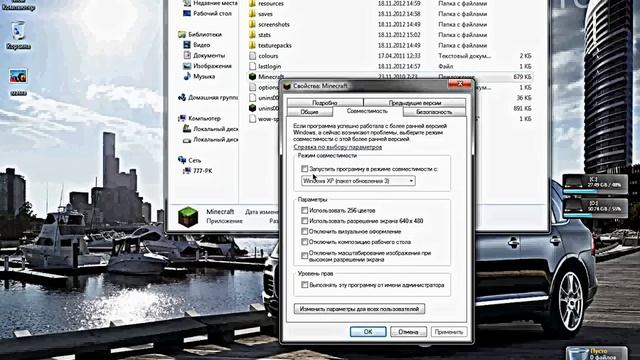Click the Recycle Bin desktop icon
640x360 pixels.
point(18,32)
